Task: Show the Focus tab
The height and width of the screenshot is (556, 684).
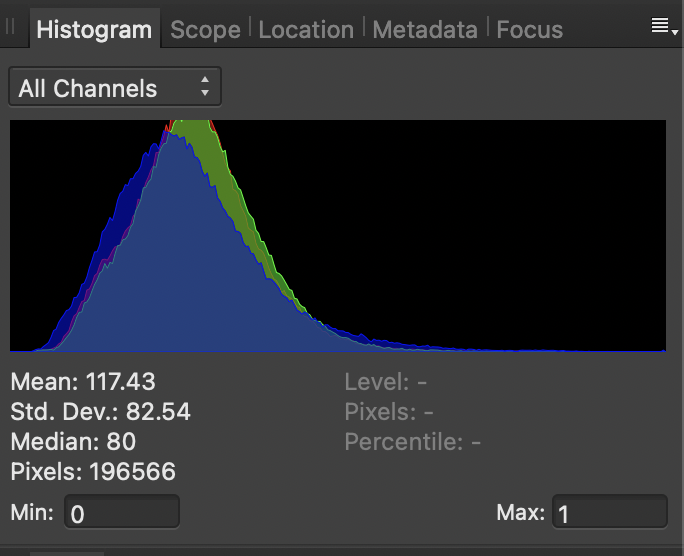Action: (x=530, y=30)
